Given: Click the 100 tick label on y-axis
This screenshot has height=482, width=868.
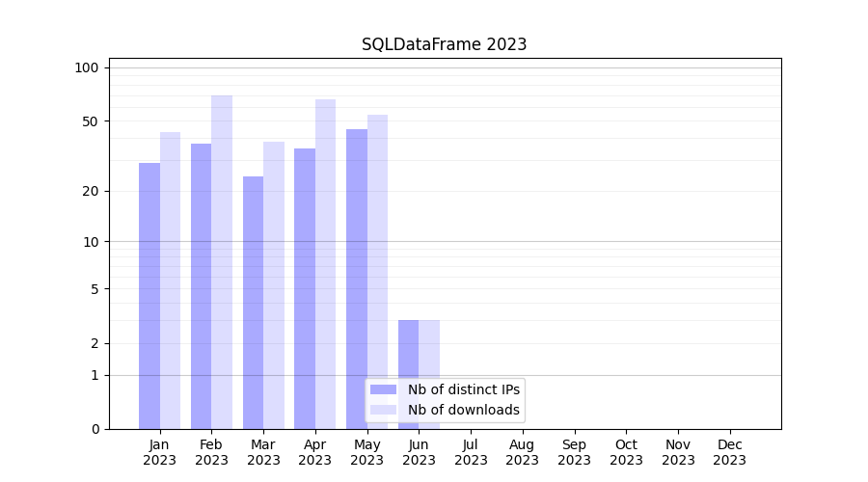Looking at the screenshot, I should [x=87, y=67].
